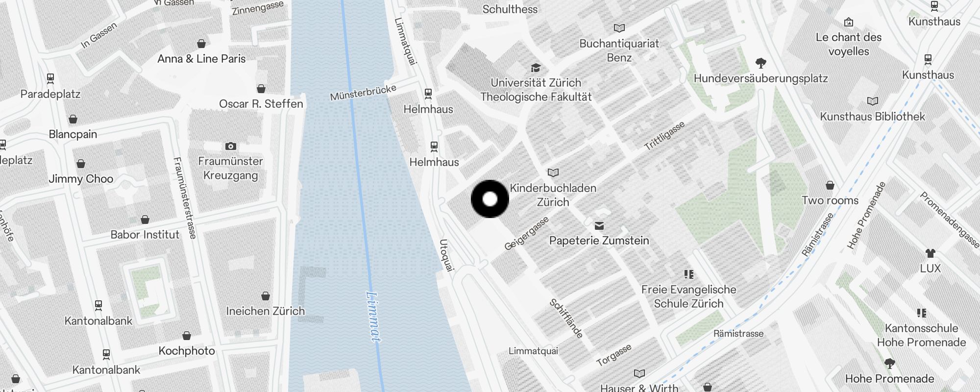Click the Kochphoto shop icon
Screen dimensions: 980x392
click(x=187, y=336)
